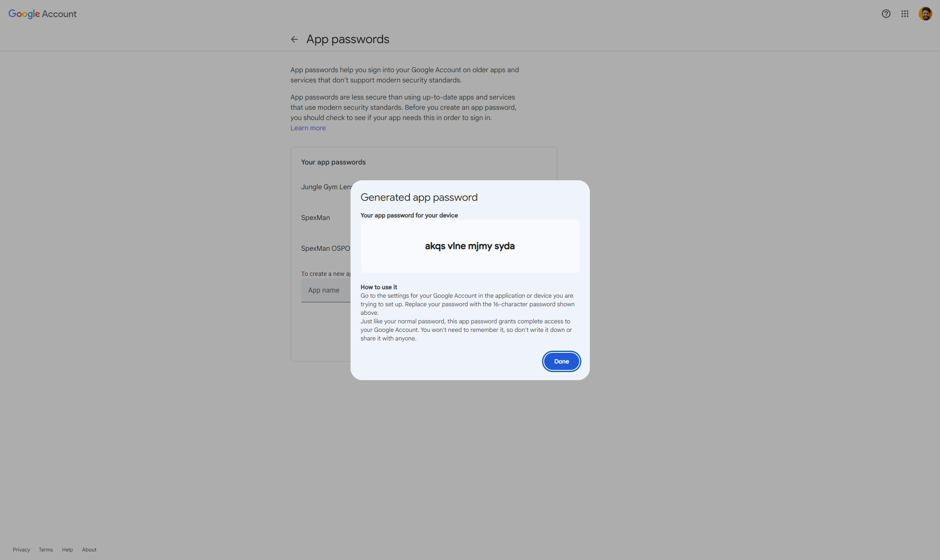Open the Terms footer link
This screenshot has width=940, height=560.
pyautogui.click(x=46, y=550)
